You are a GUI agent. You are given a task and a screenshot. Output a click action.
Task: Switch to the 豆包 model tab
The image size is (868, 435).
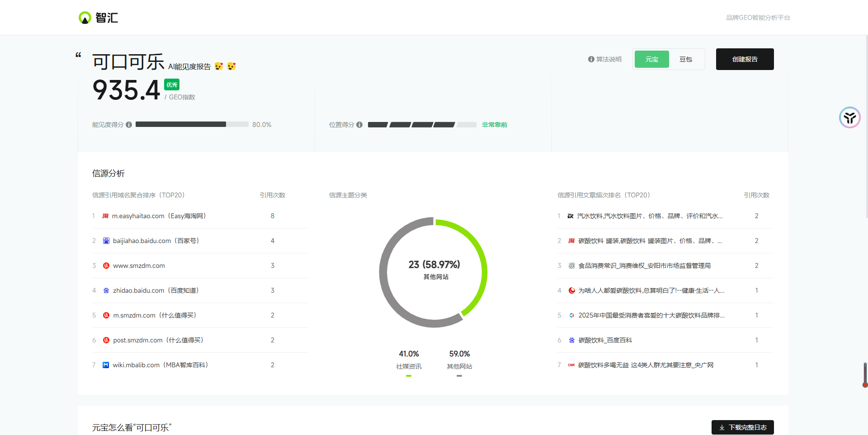[x=685, y=59]
